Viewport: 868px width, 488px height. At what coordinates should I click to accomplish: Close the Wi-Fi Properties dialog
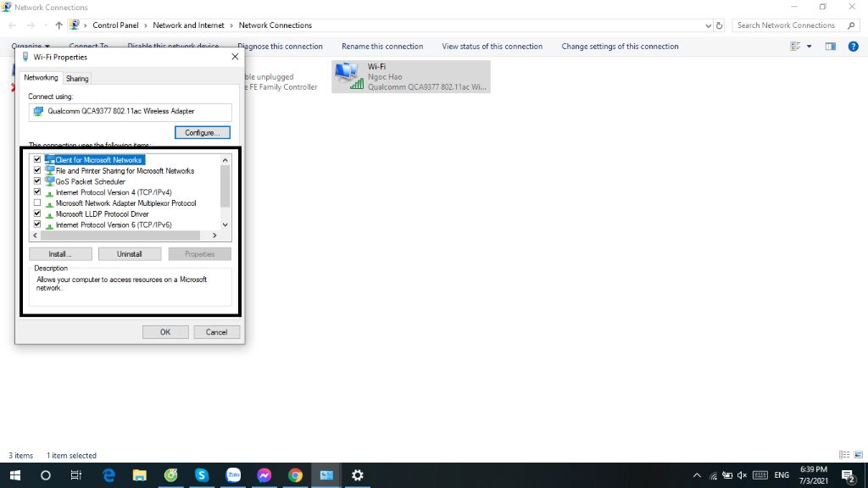tap(235, 57)
